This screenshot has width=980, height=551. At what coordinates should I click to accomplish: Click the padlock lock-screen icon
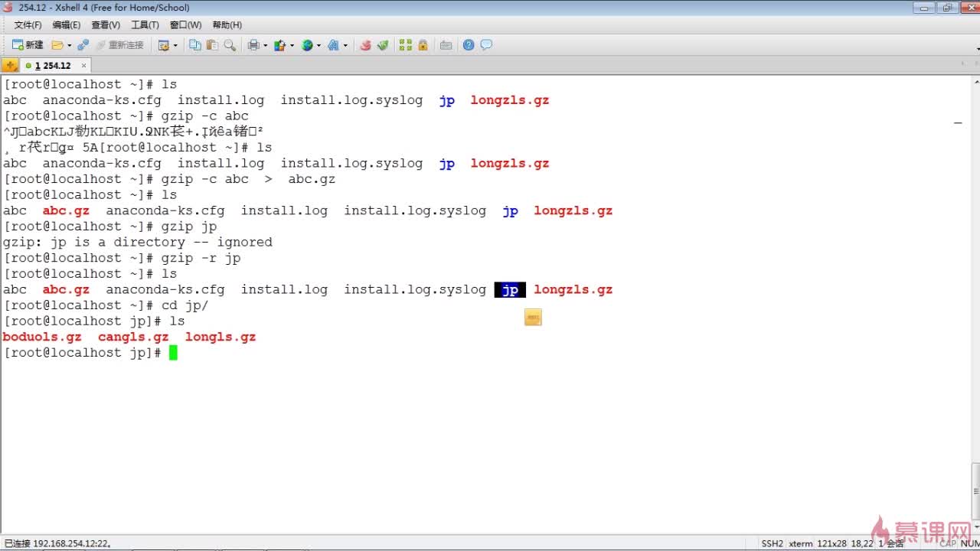423,45
